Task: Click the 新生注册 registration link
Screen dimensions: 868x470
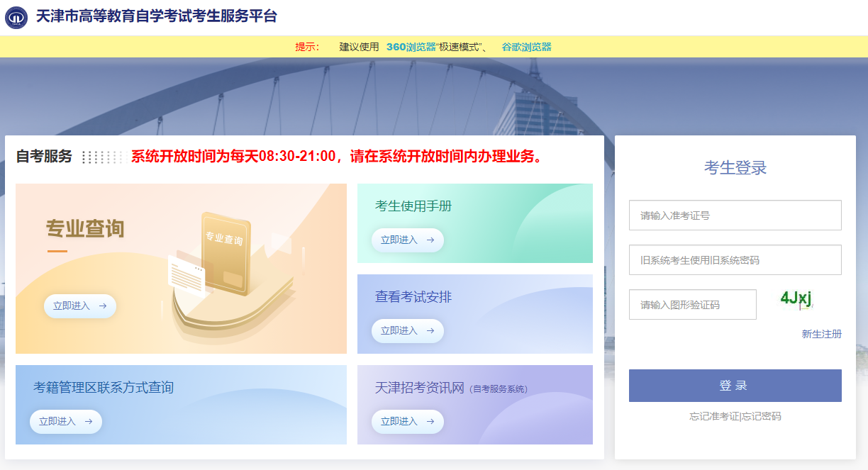Action: [821, 333]
